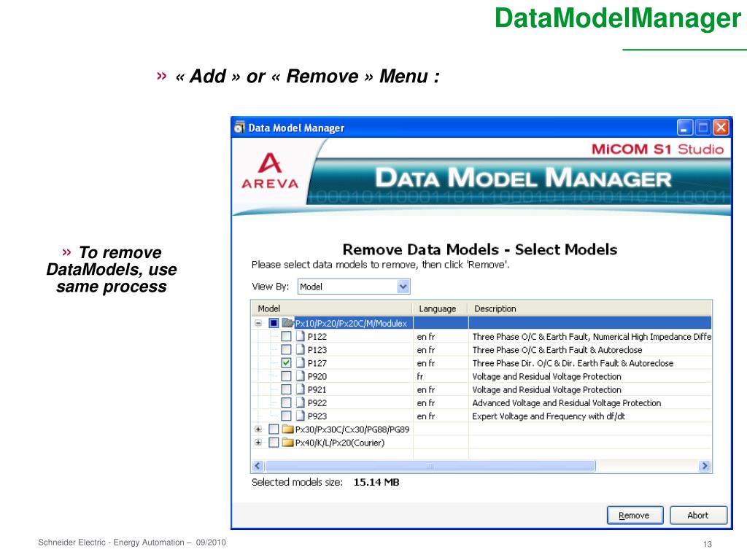Expand the Px40/K/L/Px20(Courier) tree node

tap(258, 443)
